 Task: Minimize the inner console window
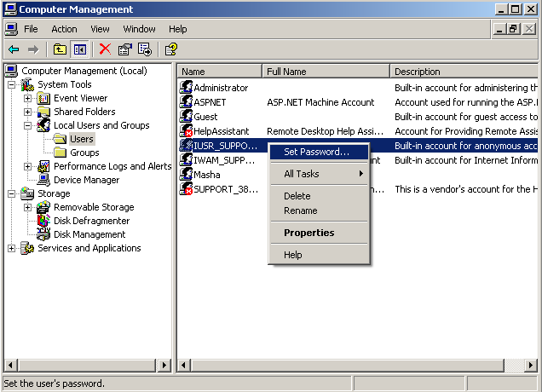tap(499, 29)
